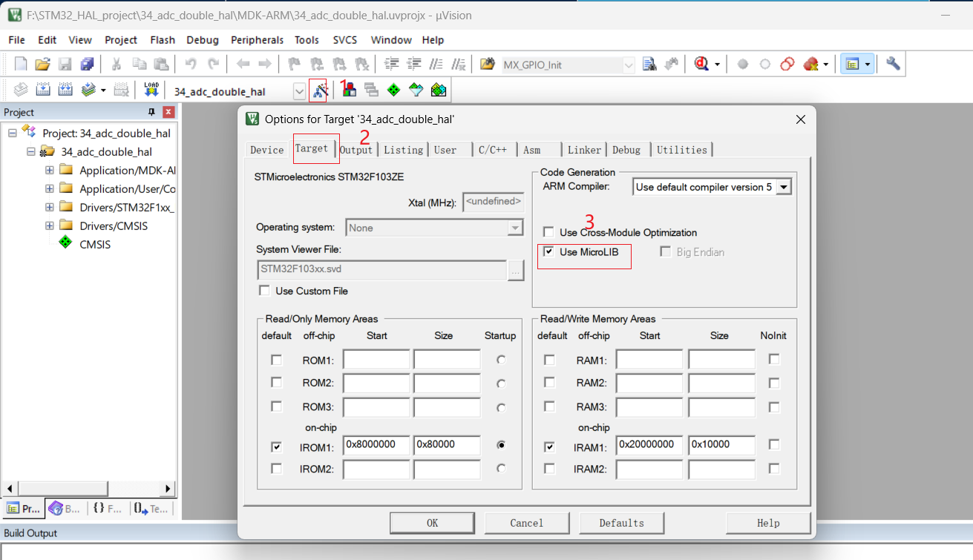Click the System Viewer File browse button
The height and width of the screenshot is (560, 973).
[516, 271]
